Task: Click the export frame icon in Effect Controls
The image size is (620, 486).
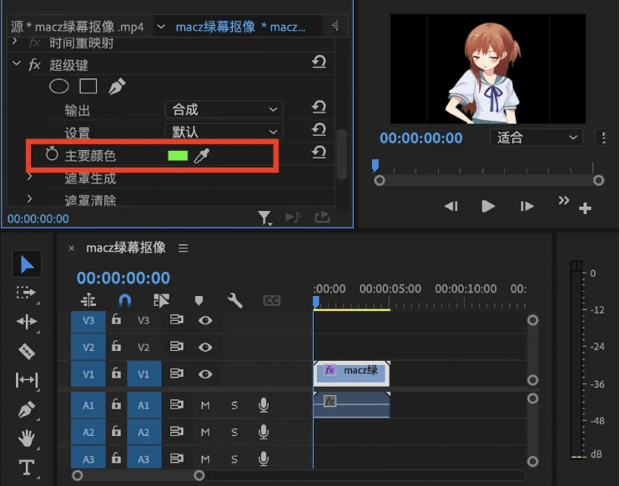Action: point(322,217)
